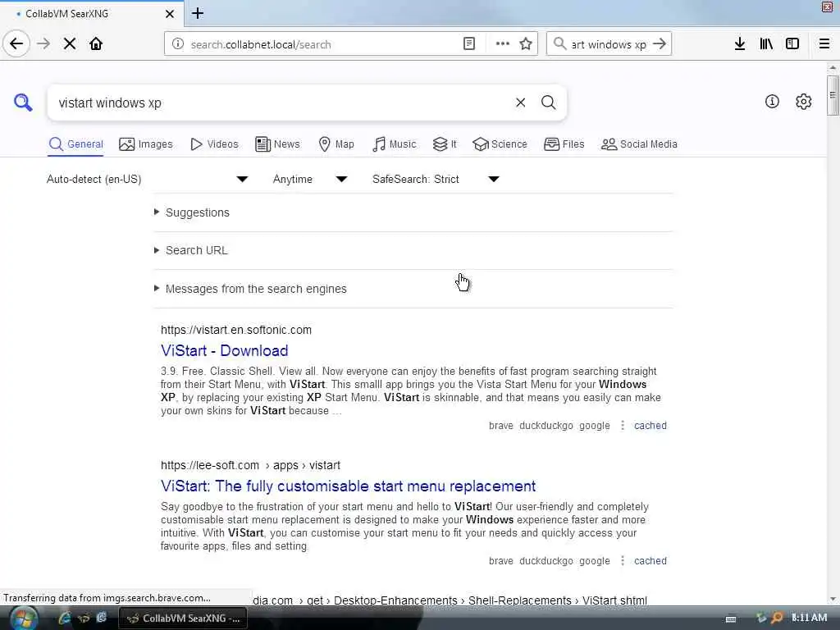Show site information icon in address bar
840x630 pixels.
tap(178, 44)
